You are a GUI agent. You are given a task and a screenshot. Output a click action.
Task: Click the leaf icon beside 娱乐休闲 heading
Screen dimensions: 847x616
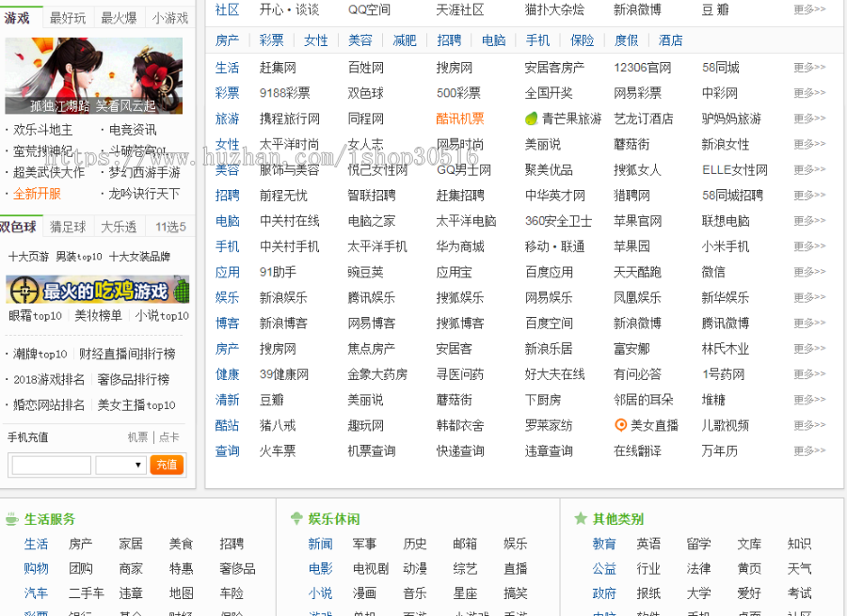click(x=295, y=518)
